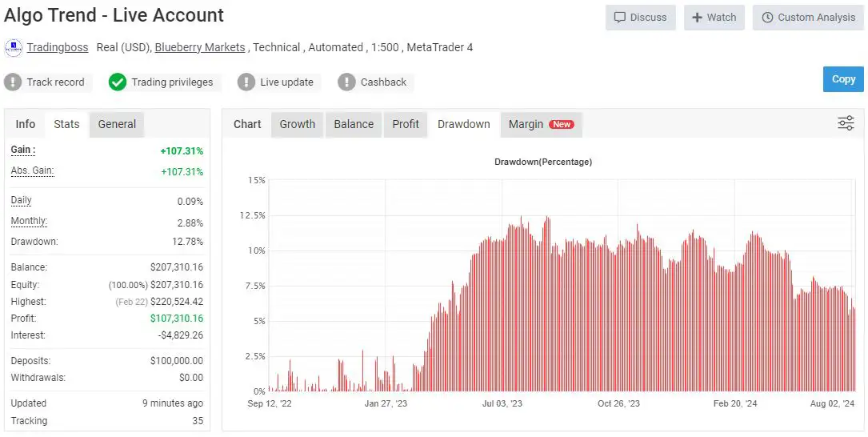
Task: Click the Track record warning icon
Action: pyautogui.click(x=14, y=82)
